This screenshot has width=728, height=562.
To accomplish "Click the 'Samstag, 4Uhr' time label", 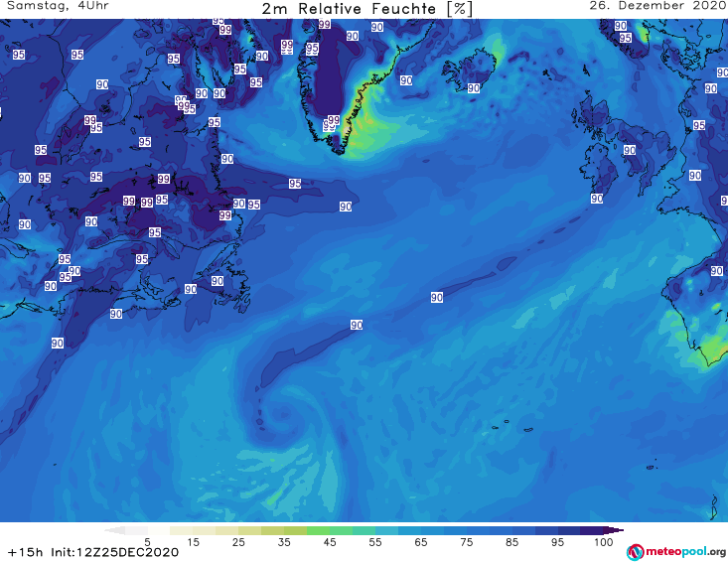I will click(58, 6).
